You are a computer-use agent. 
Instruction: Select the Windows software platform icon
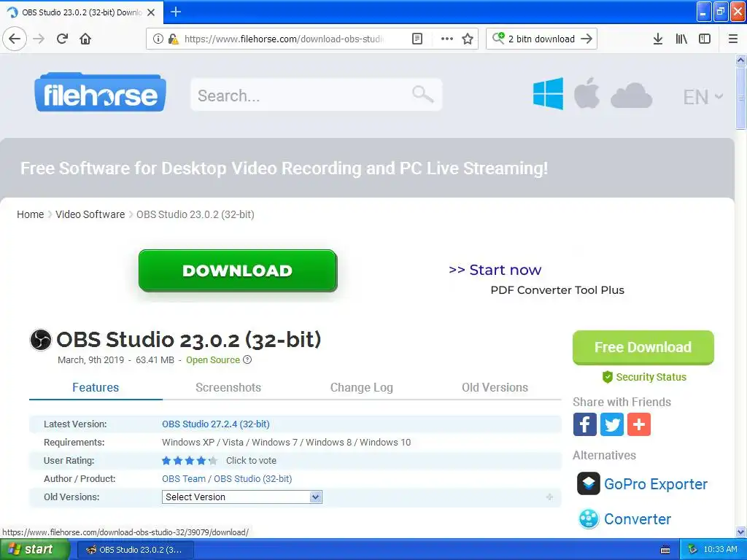pyautogui.click(x=548, y=93)
